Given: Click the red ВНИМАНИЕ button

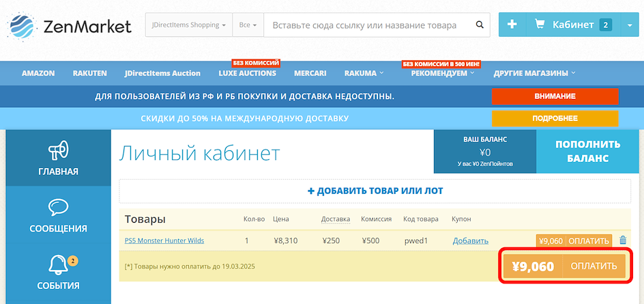Looking at the screenshot, I should click(555, 96).
